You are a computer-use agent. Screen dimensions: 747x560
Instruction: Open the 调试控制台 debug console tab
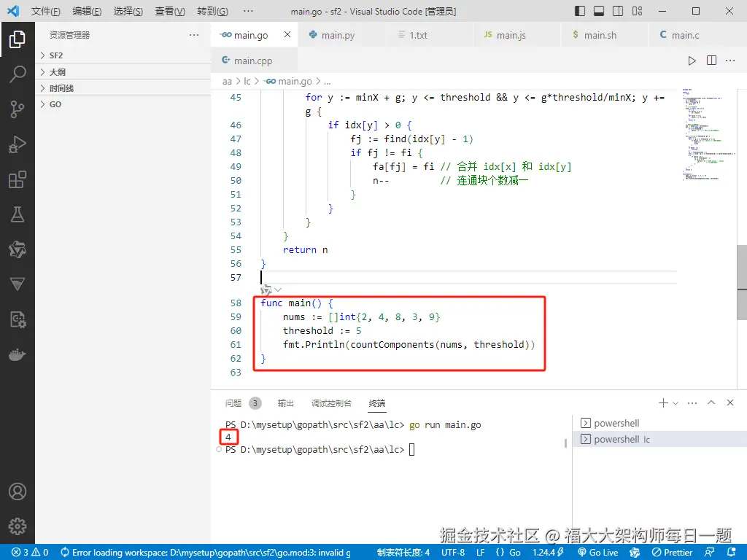(x=331, y=403)
